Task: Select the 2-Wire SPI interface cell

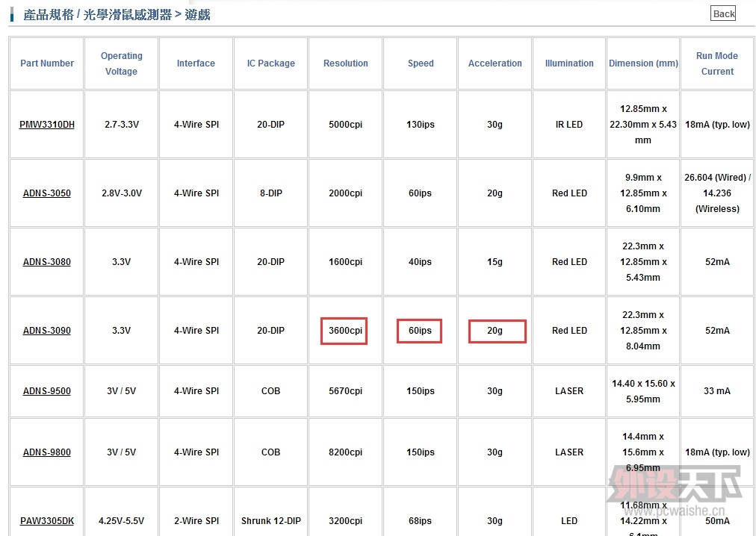Action: [196, 513]
